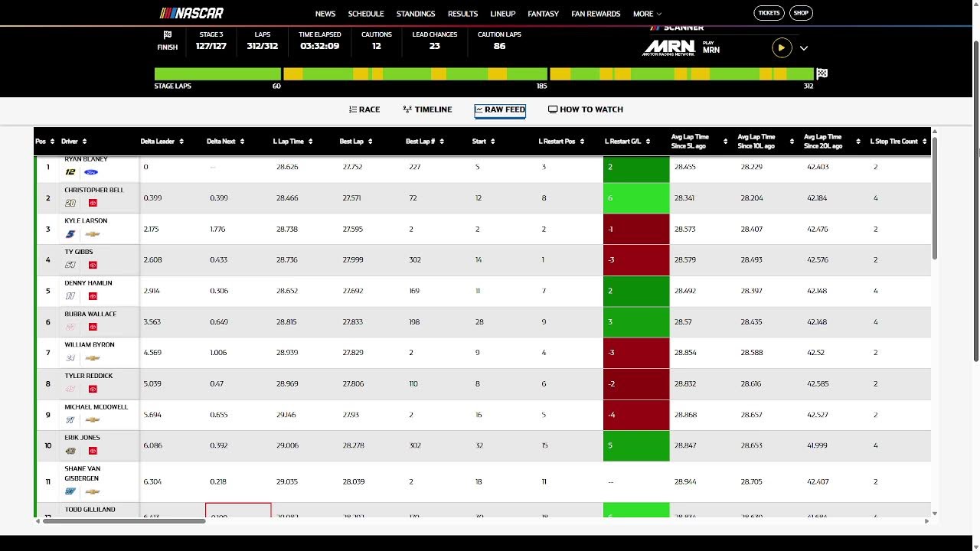Switch to the RACE tab
This screenshot has width=980, height=551.
(364, 109)
